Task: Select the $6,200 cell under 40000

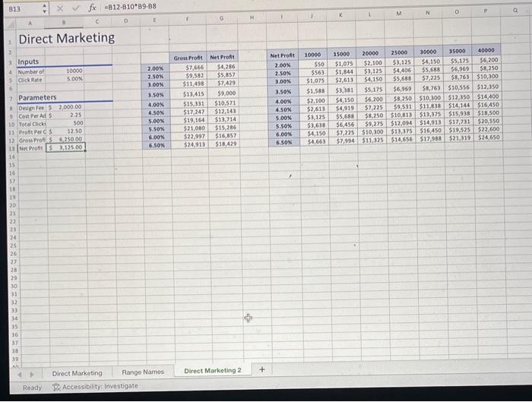Action: pyautogui.click(x=486, y=60)
